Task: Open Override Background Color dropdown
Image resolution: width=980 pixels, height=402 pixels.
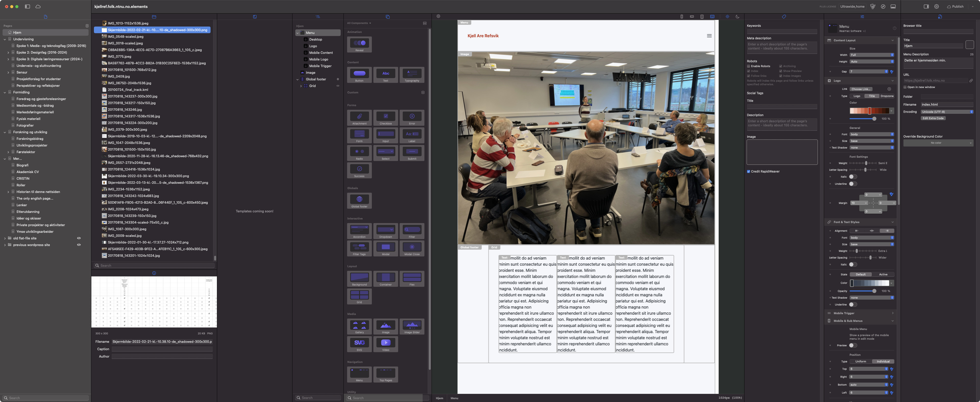Action: (938, 143)
